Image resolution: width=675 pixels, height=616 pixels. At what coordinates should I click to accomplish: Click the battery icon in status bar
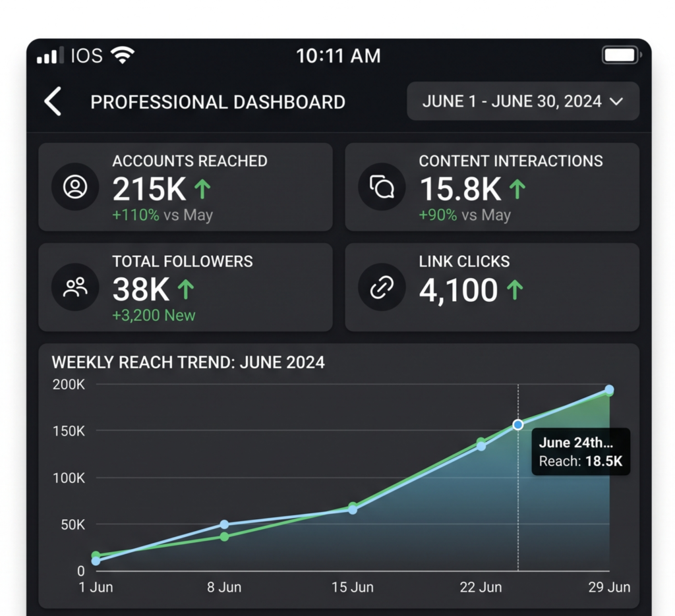(622, 55)
